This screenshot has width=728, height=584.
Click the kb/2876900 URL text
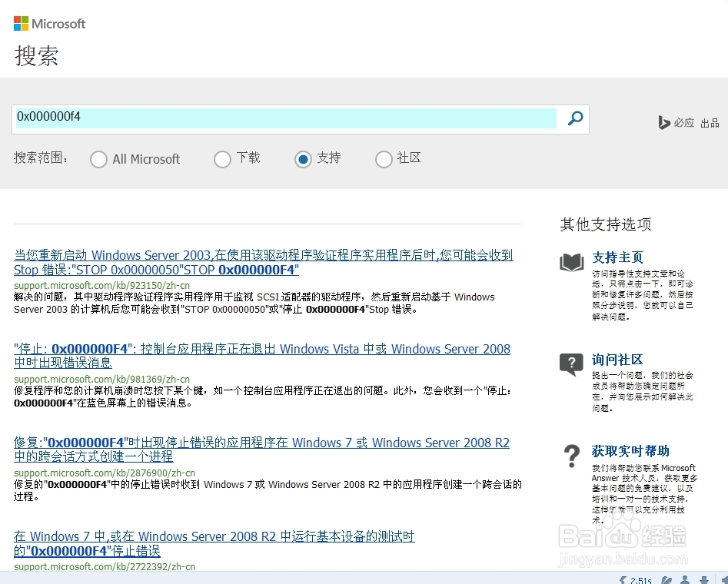tap(105, 473)
